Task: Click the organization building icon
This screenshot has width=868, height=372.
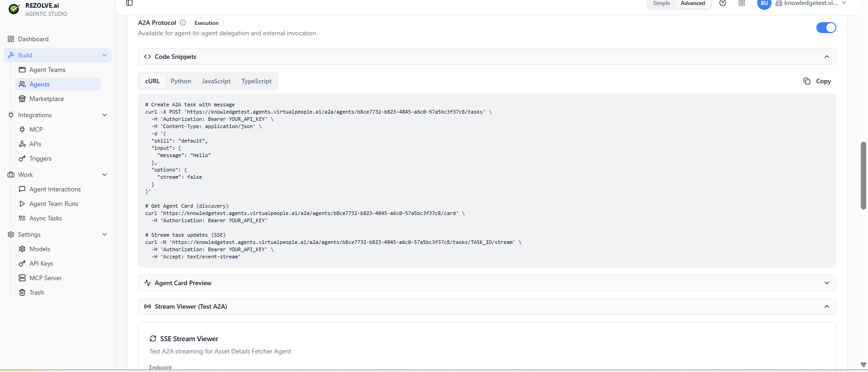Action: tap(778, 3)
